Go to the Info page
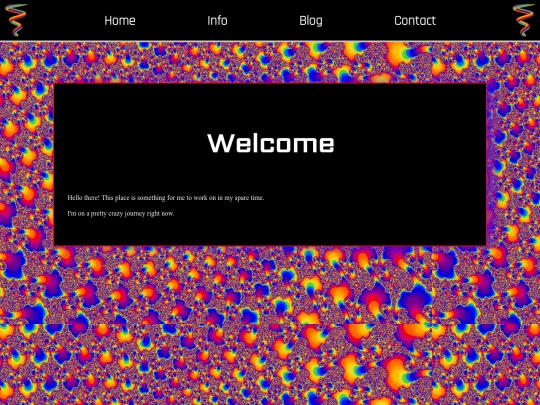 (217, 21)
